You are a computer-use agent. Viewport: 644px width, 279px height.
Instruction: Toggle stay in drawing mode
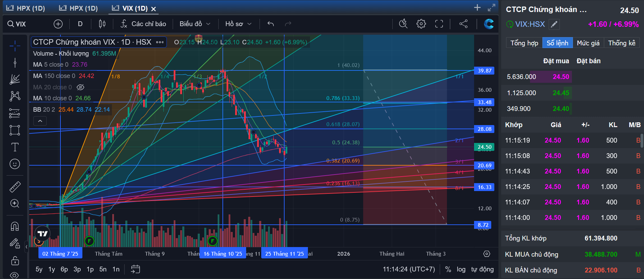[x=15, y=243]
